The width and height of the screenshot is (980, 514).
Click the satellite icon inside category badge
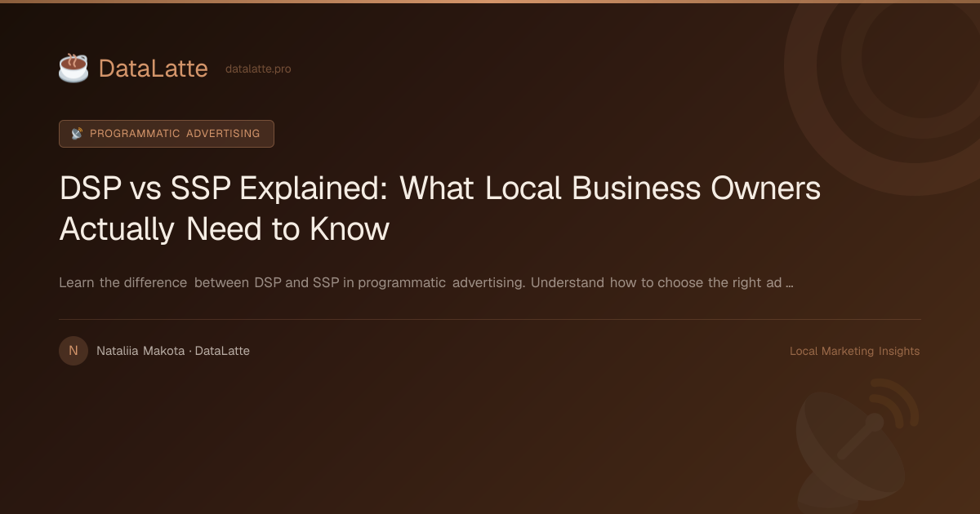pyautogui.click(x=77, y=134)
